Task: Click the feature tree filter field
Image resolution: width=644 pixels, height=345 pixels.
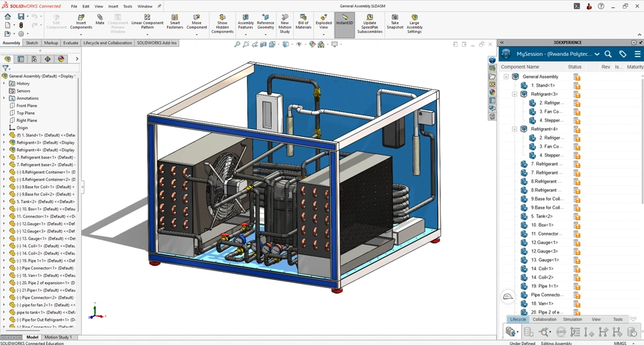Action: [41, 68]
